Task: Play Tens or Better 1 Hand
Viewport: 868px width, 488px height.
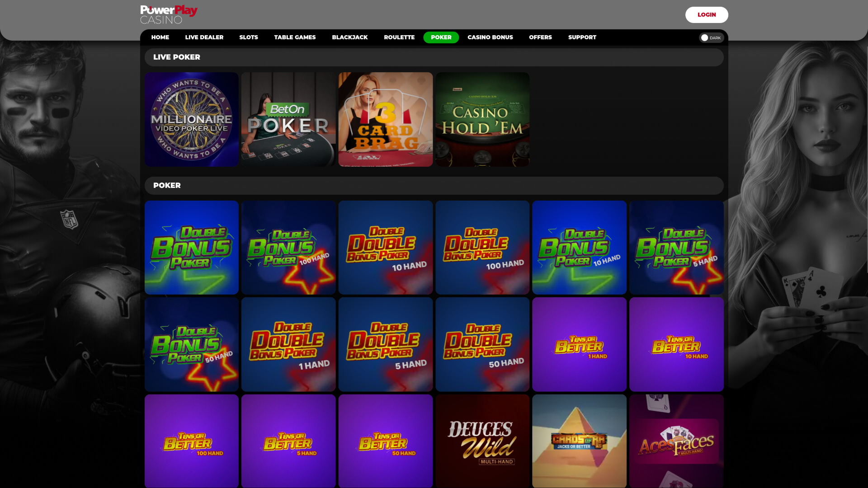Action: click(x=579, y=344)
